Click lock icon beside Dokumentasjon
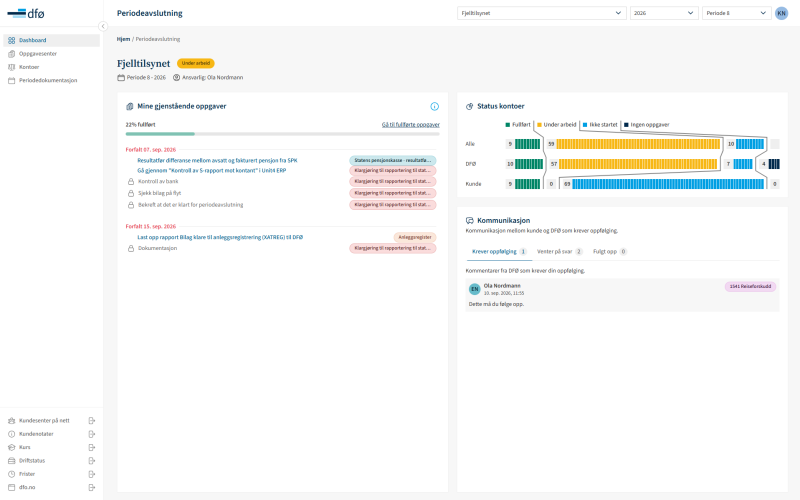Viewport: 800px width, 500px height. click(131, 248)
